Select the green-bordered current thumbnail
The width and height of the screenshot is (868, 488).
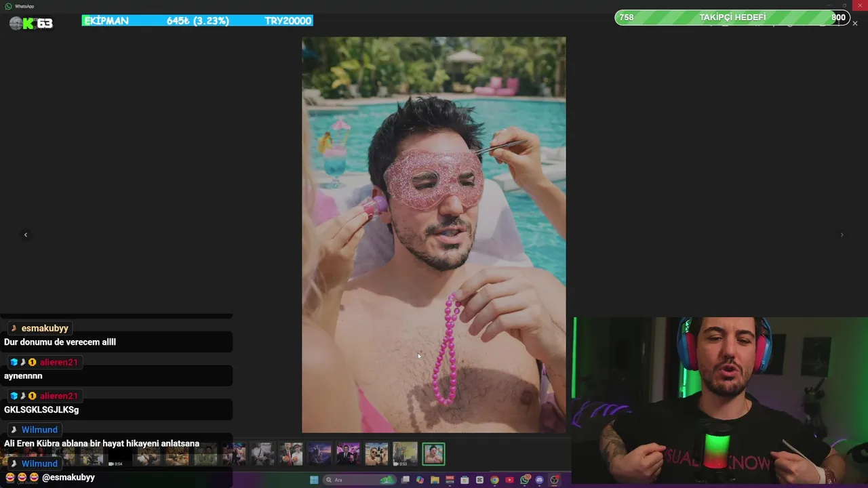coord(433,454)
